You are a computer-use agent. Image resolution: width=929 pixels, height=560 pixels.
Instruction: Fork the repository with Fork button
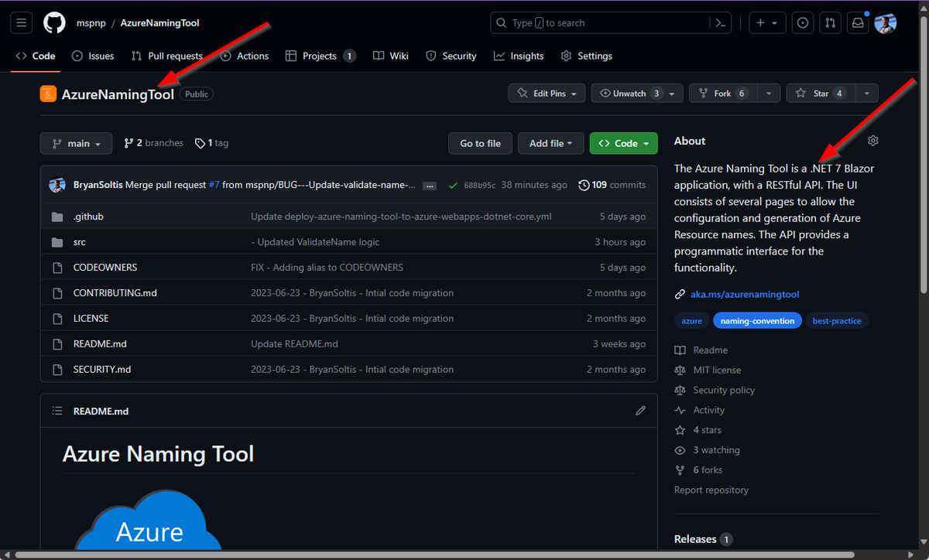pyautogui.click(x=722, y=93)
